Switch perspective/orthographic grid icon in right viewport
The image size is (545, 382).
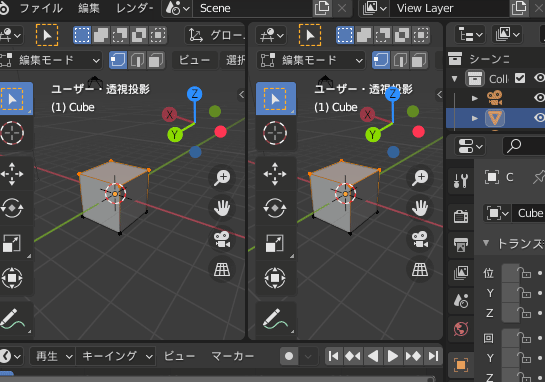point(420,269)
